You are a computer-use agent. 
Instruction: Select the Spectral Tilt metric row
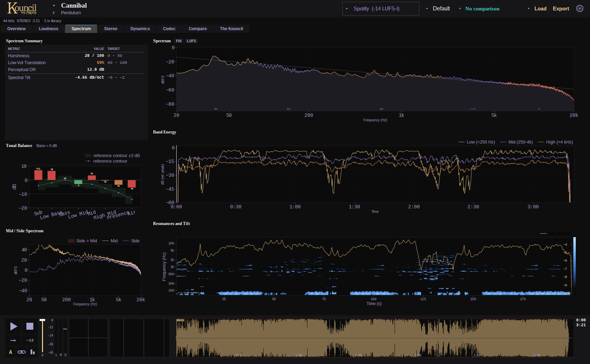pos(75,78)
